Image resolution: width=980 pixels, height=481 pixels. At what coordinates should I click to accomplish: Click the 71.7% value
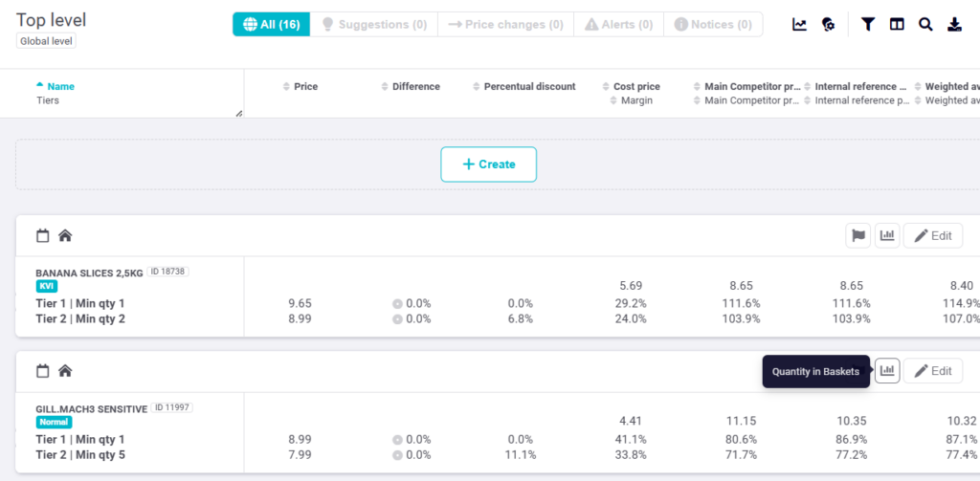[x=742, y=455]
